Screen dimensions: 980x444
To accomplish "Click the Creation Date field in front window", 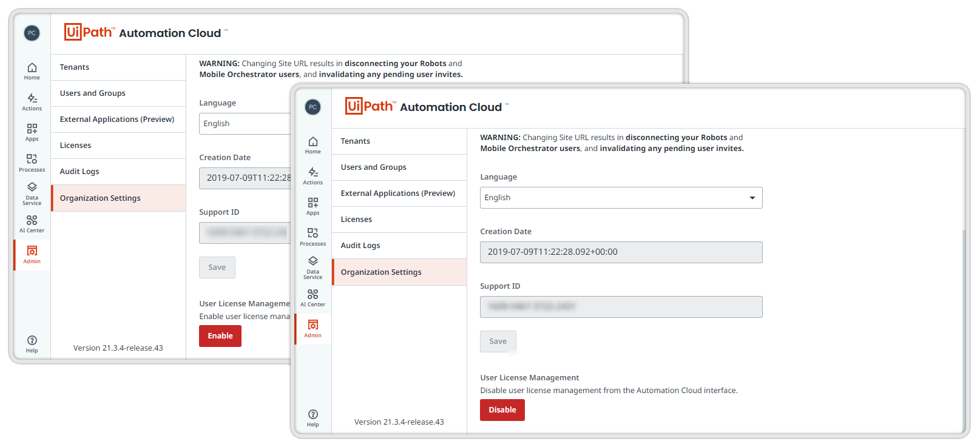I will tap(621, 252).
